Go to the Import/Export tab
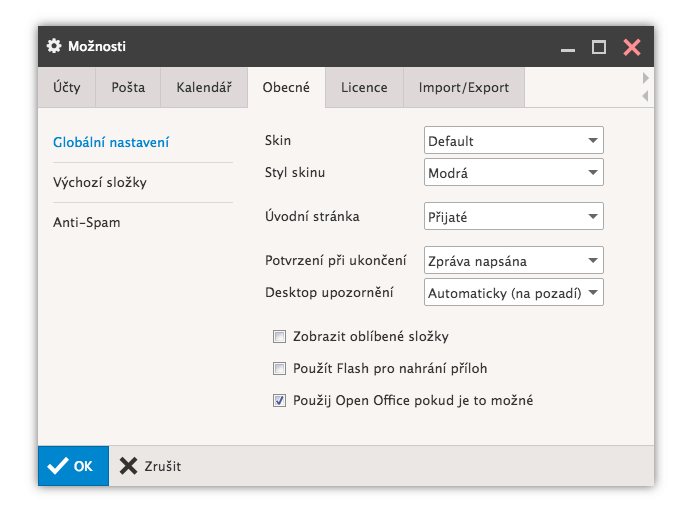This screenshot has width=692, height=516. [464, 87]
